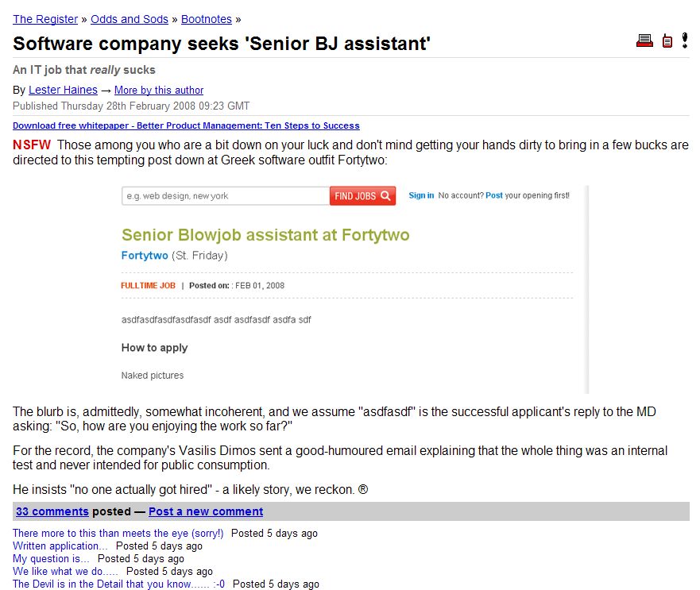Click into the job search field

226,196
